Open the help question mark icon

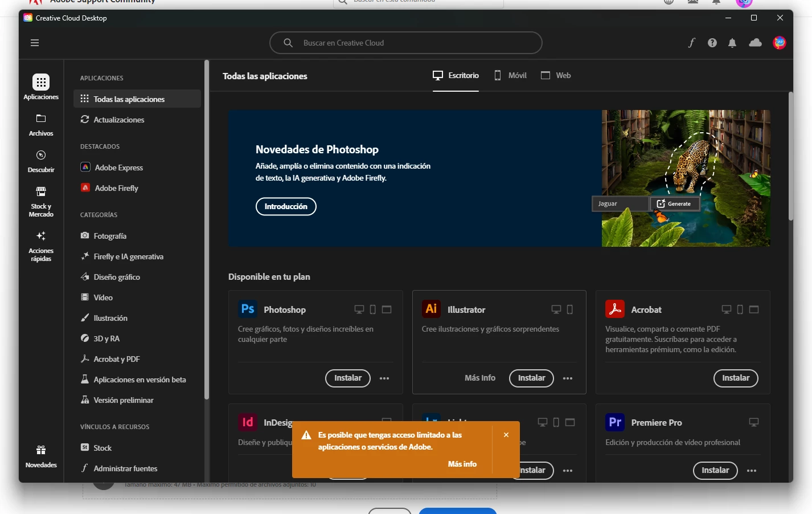pos(712,43)
